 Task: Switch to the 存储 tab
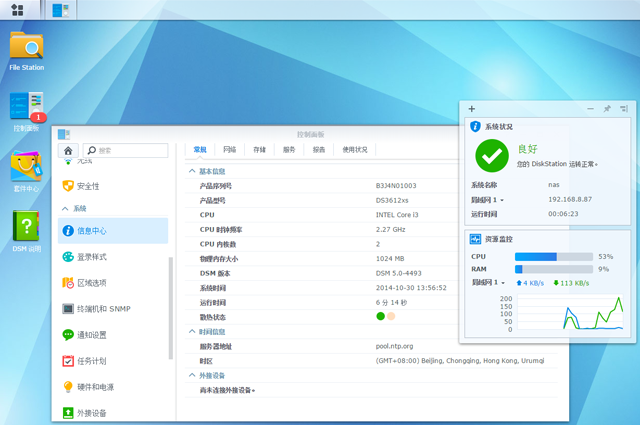click(260, 150)
